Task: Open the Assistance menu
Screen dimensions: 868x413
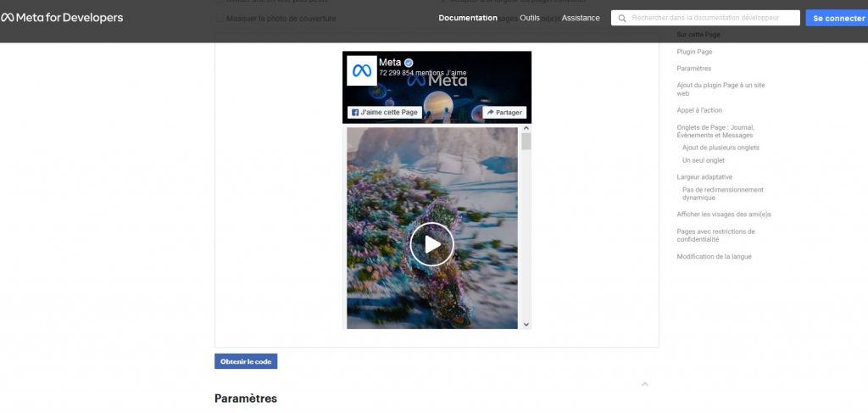Action: (581, 18)
